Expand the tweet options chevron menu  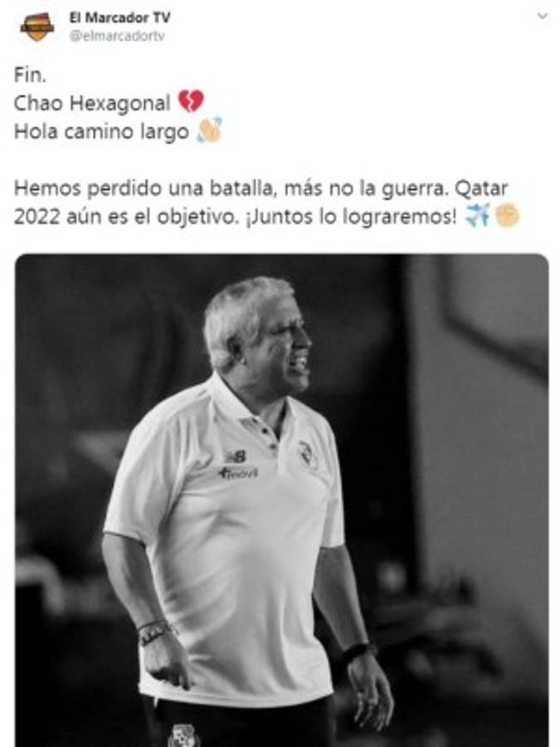(x=542, y=16)
